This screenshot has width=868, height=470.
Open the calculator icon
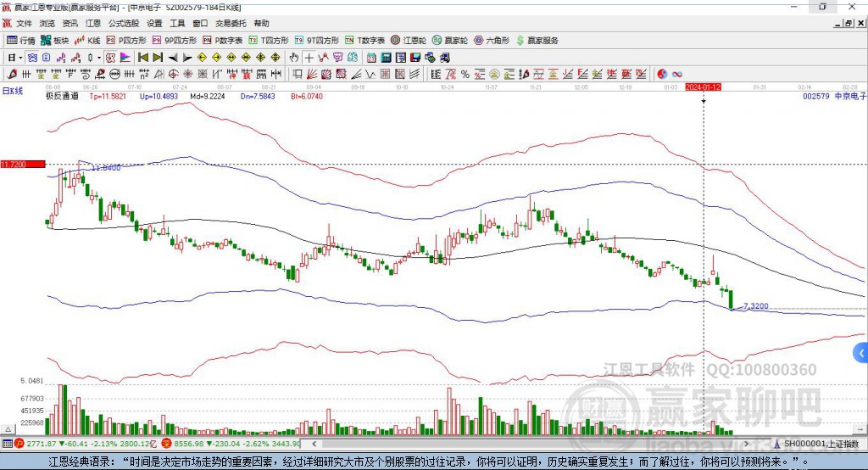tap(386, 58)
